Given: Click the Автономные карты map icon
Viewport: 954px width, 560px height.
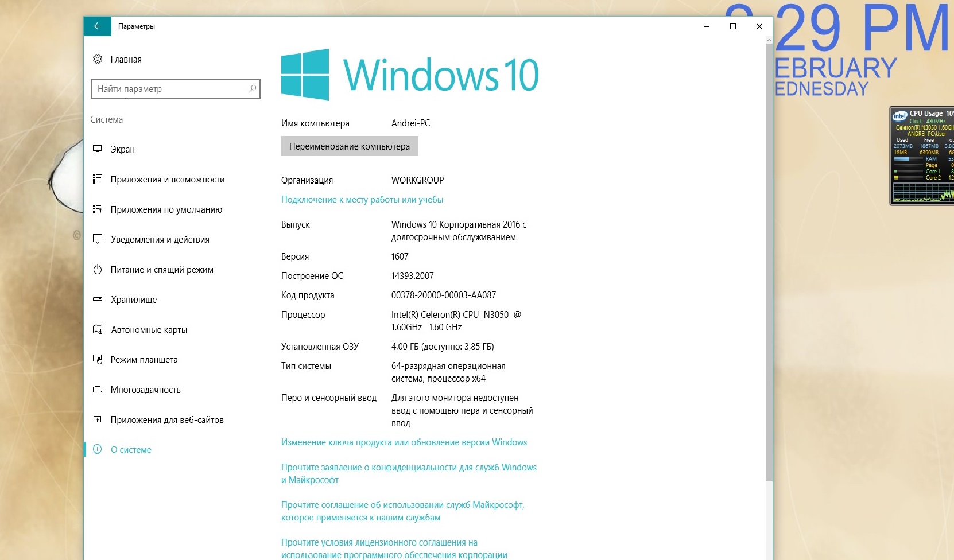Looking at the screenshot, I should pyautogui.click(x=98, y=329).
